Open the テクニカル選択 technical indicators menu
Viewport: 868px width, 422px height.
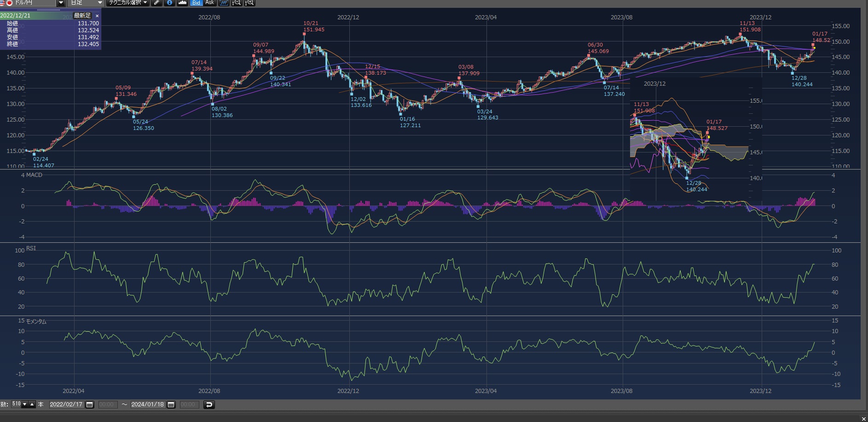[128, 3]
